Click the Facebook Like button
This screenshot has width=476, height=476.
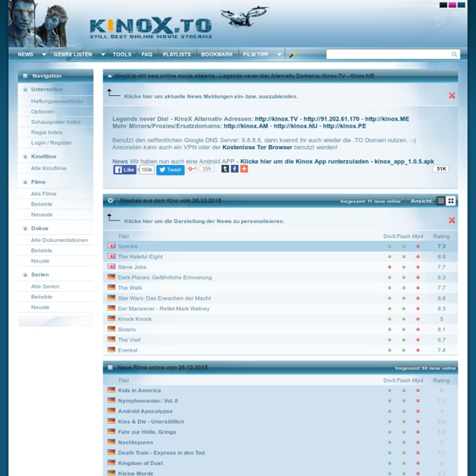point(125,170)
